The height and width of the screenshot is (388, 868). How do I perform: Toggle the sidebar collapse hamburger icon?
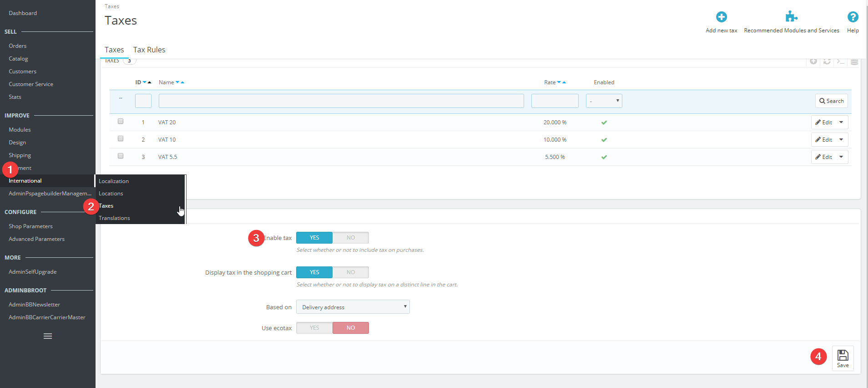(x=48, y=336)
